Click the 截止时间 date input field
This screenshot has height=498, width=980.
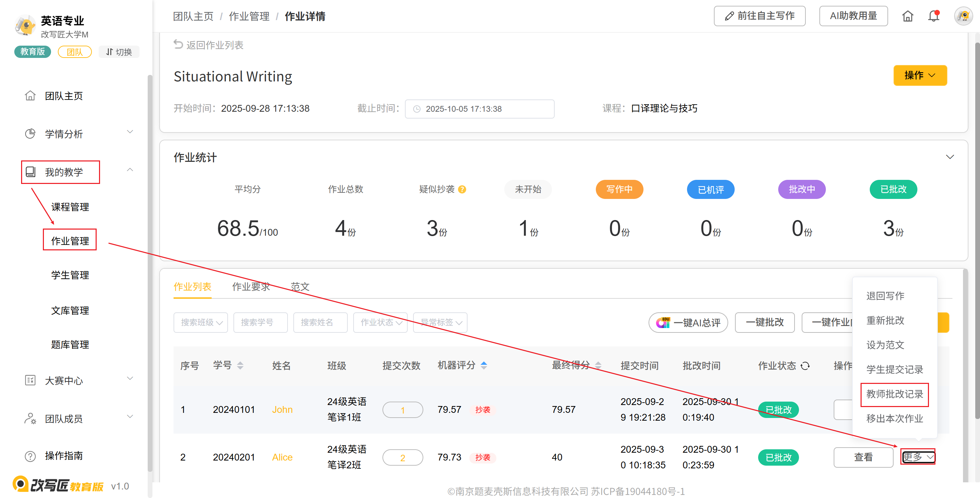[x=479, y=109]
